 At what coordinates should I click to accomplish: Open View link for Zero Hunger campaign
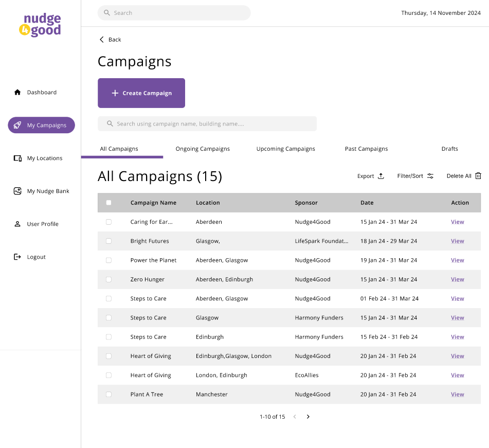click(x=457, y=280)
